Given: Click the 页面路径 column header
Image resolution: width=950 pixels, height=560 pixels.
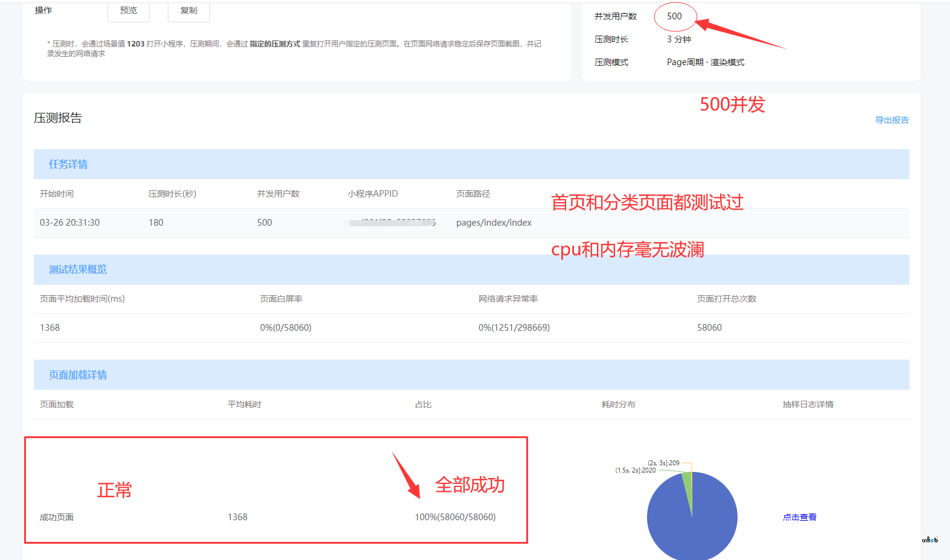Looking at the screenshot, I should pyautogui.click(x=473, y=194).
